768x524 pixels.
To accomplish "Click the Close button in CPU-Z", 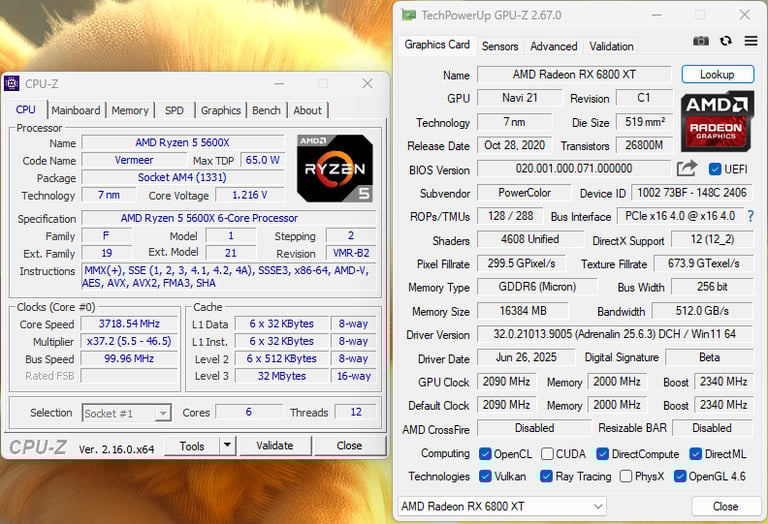I will [x=349, y=446].
